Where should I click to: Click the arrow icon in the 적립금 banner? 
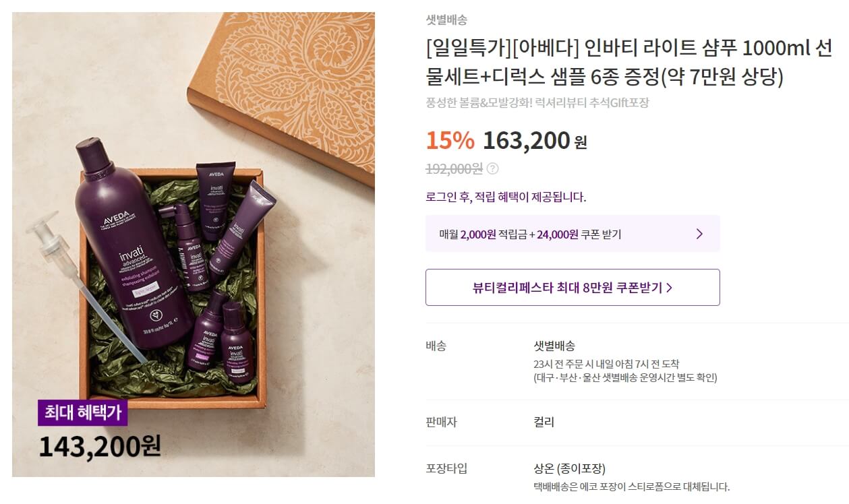point(699,234)
